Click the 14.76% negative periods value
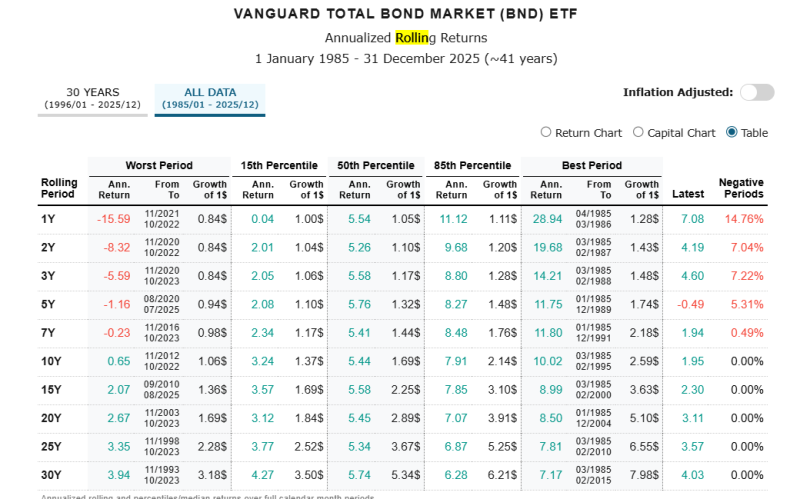800x499 pixels. pos(741,218)
